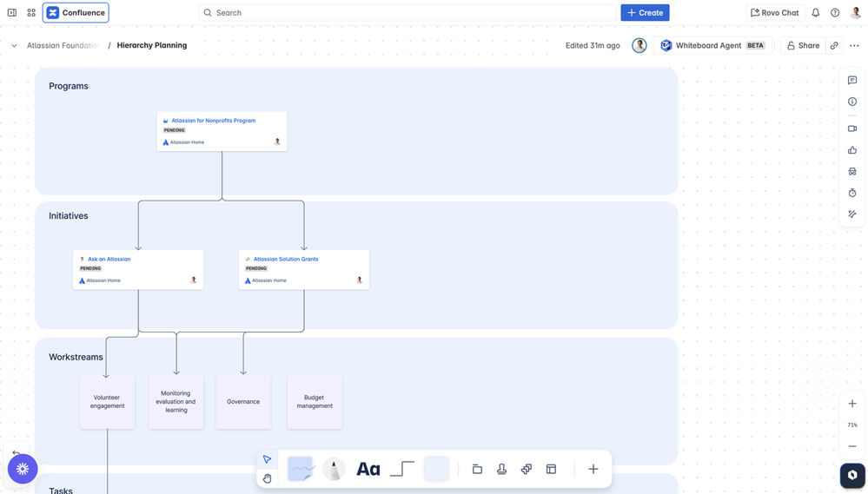Open more tools plus icon
Screen dimensions: 868x494
(593, 469)
